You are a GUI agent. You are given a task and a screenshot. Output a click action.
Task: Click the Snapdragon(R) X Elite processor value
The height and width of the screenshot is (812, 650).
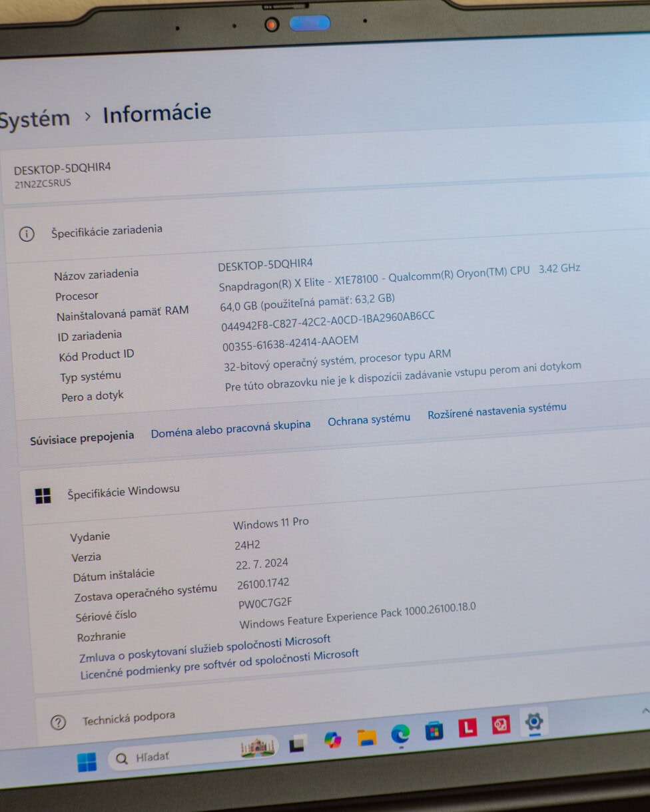(x=400, y=277)
